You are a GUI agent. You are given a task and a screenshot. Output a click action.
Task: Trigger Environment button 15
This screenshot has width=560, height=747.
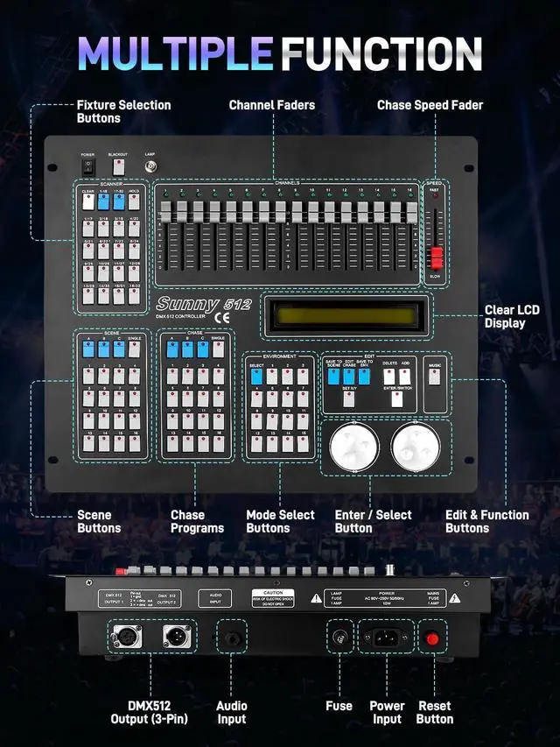[x=303, y=443]
